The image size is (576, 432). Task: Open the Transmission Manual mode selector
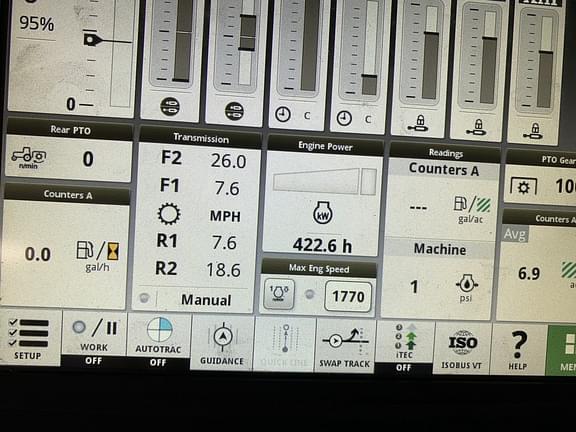coord(206,300)
